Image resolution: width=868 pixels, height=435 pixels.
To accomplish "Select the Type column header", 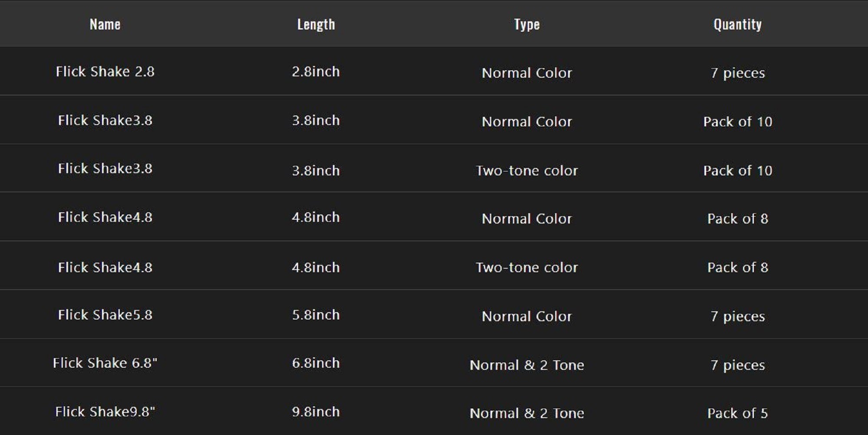I will pyautogui.click(x=527, y=24).
